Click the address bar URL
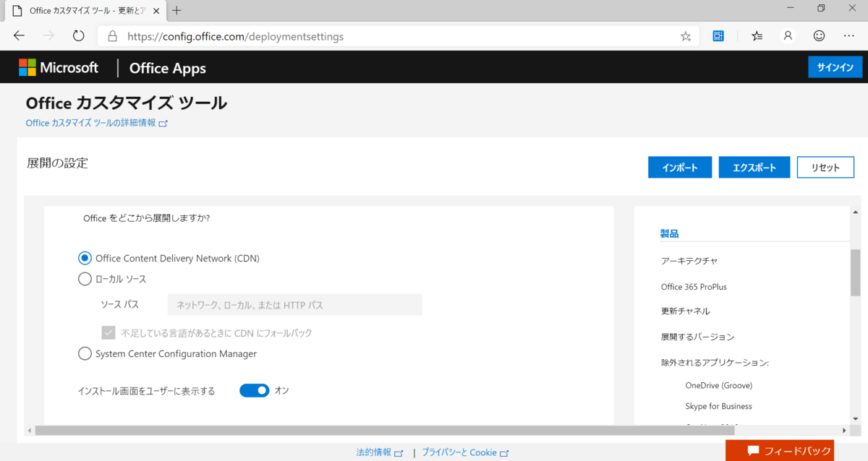868x461 pixels. coord(235,36)
